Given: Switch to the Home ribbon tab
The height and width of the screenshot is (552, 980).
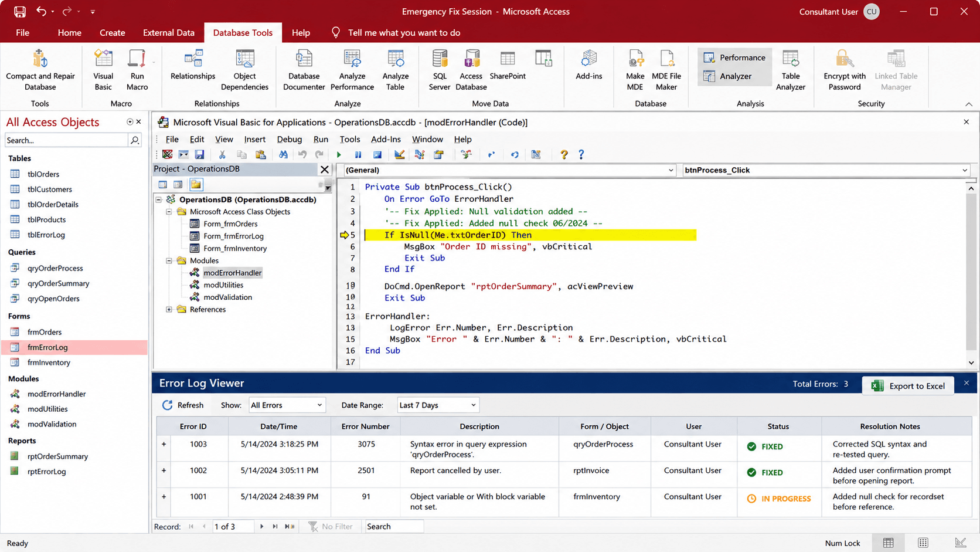Looking at the screenshot, I should pyautogui.click(x=69, y=33).
